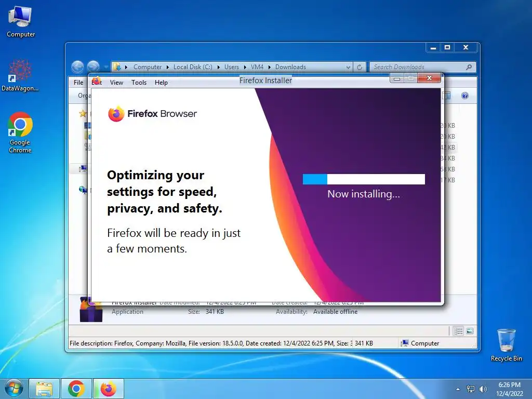Viewport: 532px width, 399px height.
Task: Open the network status tray icon
Action: (471, 389)
